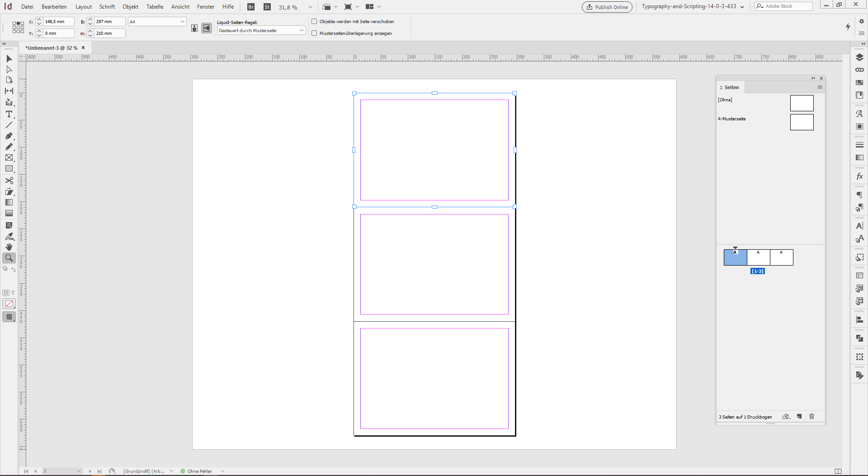Select the Type tool in the toolbar
The image size is (868, 476).
[9, 114]
